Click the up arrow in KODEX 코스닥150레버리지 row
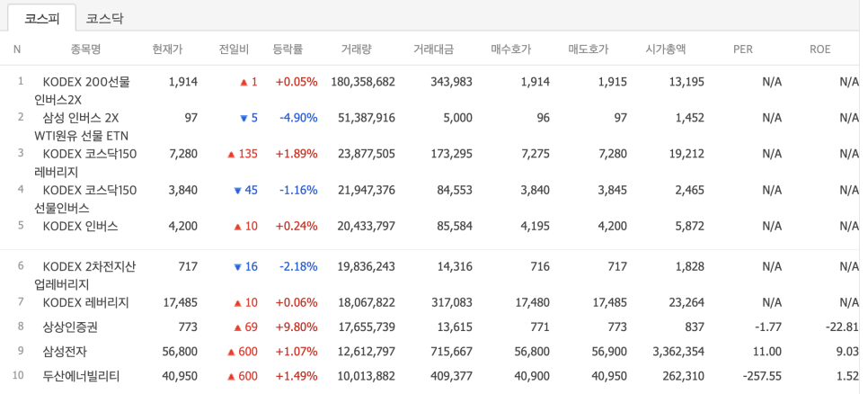Screen dimensions: 868x394 click(232, 154)
